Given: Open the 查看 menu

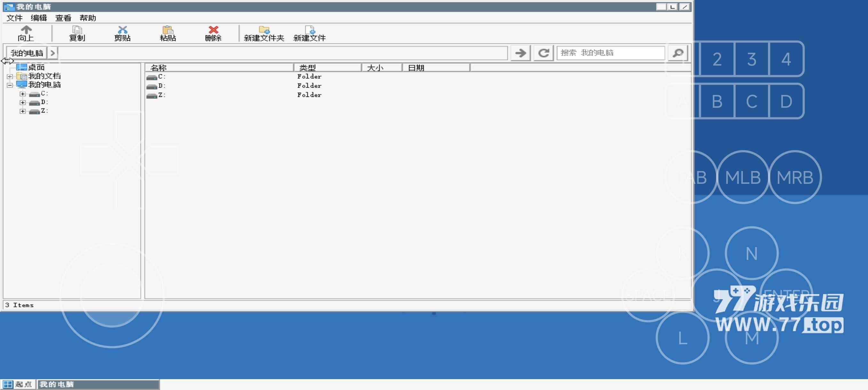Looking at the screenshot, I should [x=63, y=18].
